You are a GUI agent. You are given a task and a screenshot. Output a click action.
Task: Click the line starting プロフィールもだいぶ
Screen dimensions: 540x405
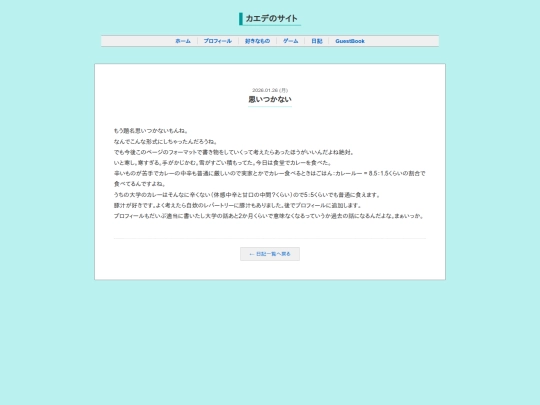269,216
